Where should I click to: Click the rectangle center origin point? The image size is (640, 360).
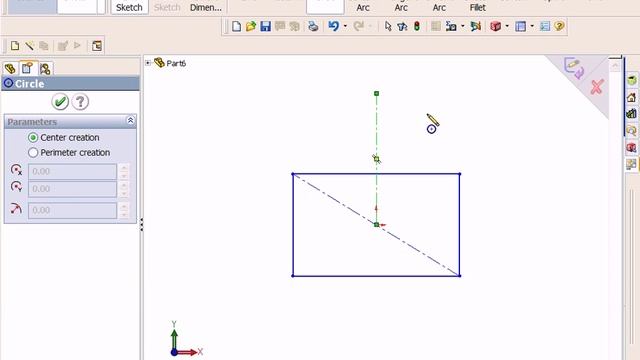coord(376,224)
